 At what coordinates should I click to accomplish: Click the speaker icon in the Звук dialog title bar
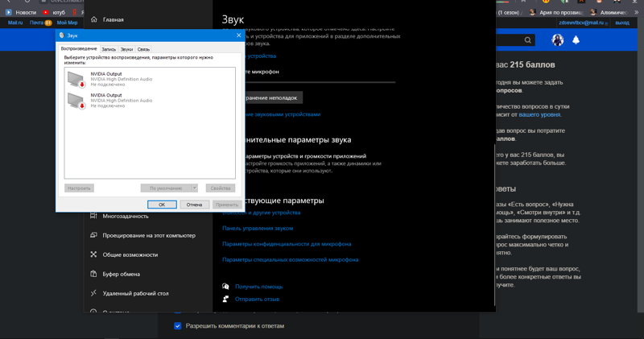(62, 35)
